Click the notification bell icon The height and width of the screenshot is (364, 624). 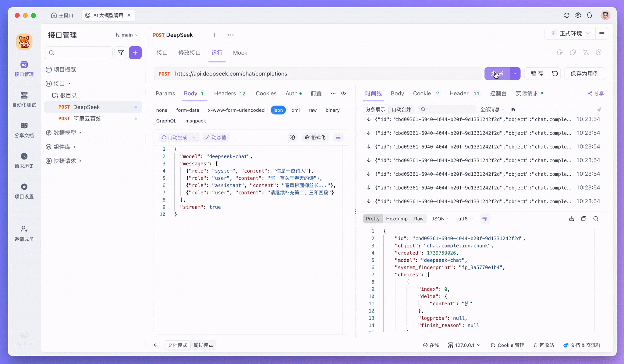[589, 15]
